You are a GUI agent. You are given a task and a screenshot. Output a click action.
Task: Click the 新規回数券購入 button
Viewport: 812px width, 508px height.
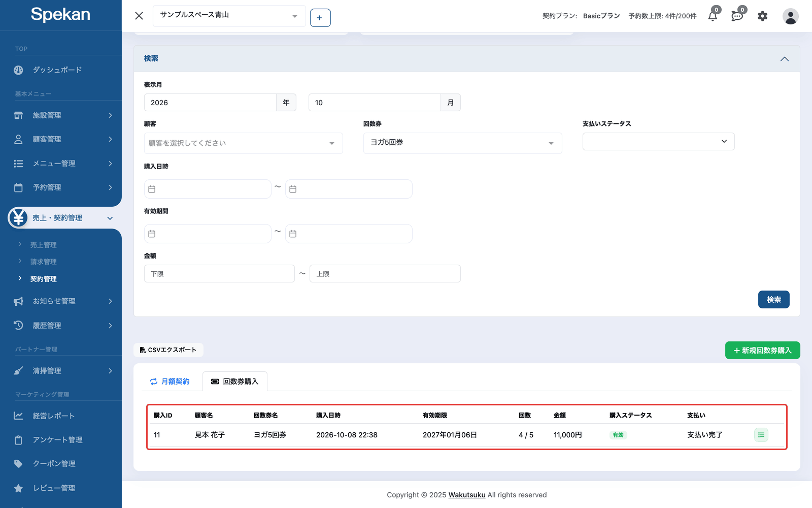[763, 351]
